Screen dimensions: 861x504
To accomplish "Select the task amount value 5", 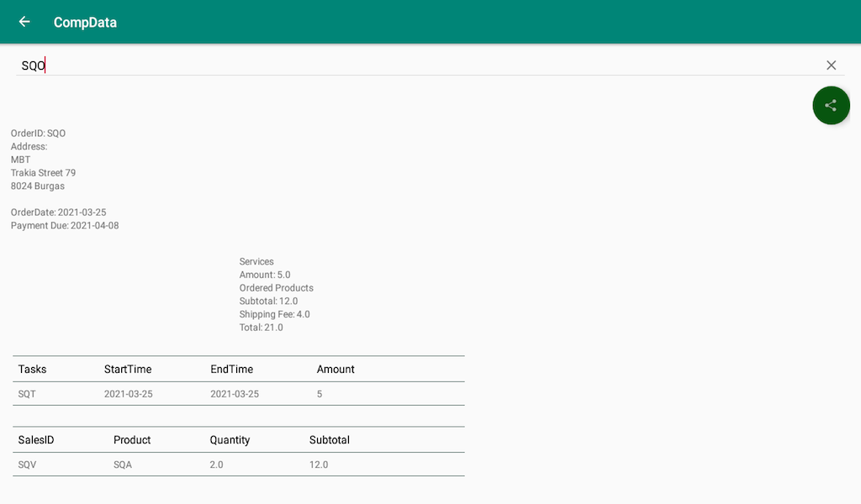I will 320,394.
